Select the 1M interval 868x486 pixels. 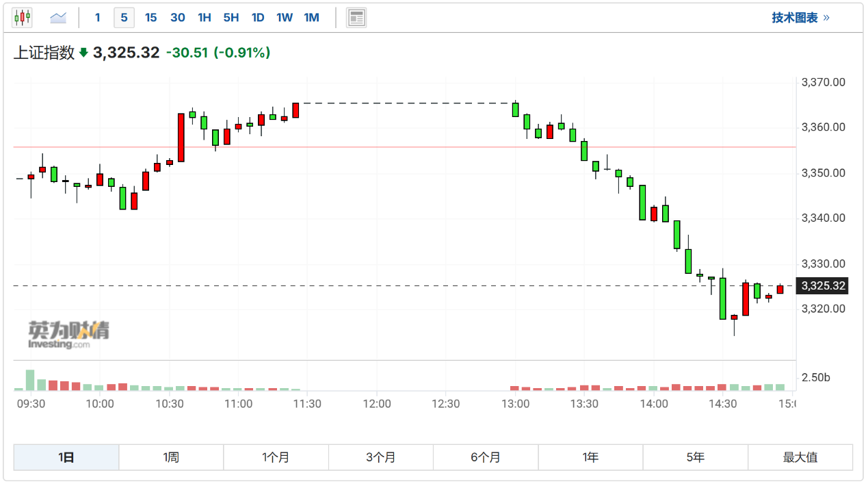pos(311,17)
